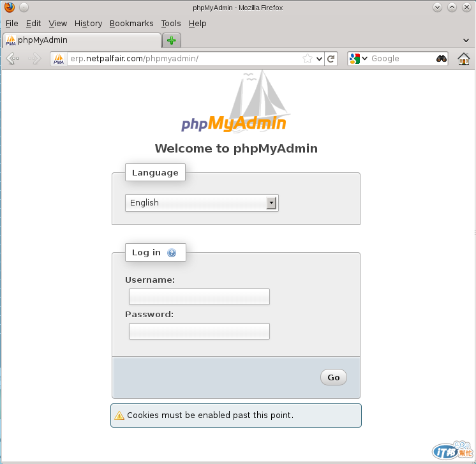Open the File menu
Screen dimensions: 476x464
coord(12,24)
